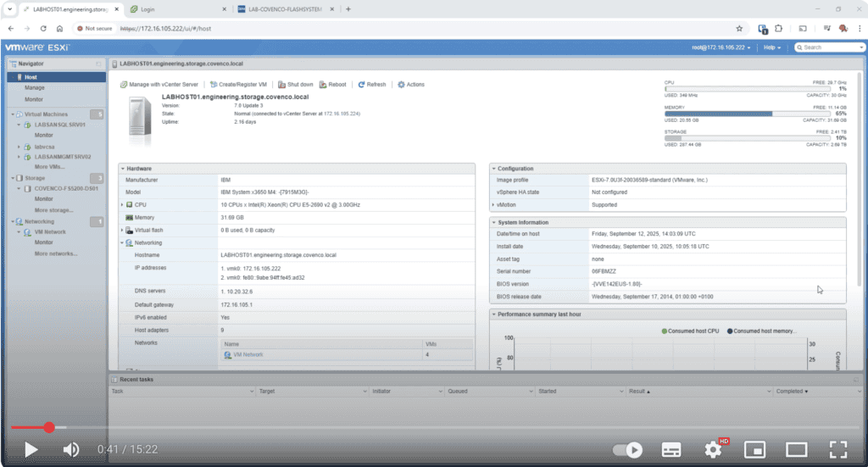Viewport: 868px width, 467px height.
Task: Click the Reboot button
Action: 333,85
